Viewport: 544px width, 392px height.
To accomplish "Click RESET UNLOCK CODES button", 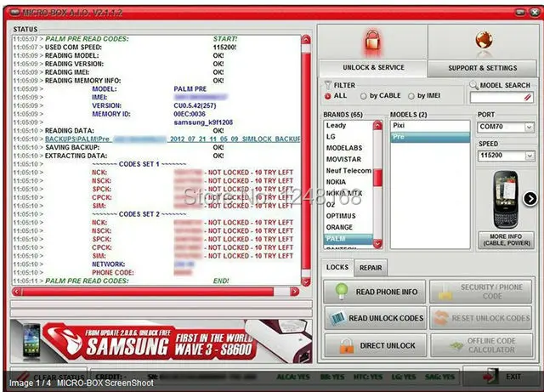I will click(481, 318).
